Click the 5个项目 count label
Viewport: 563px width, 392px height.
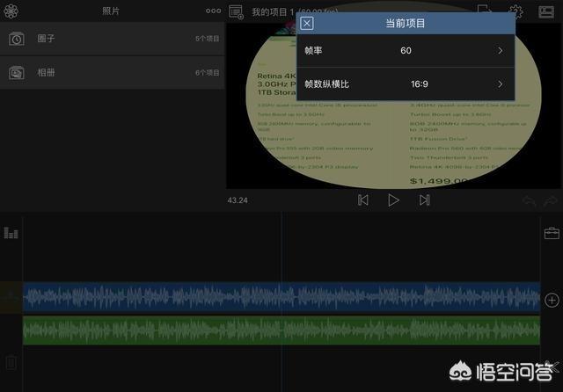pyautogui.click(x=208, y=39)
